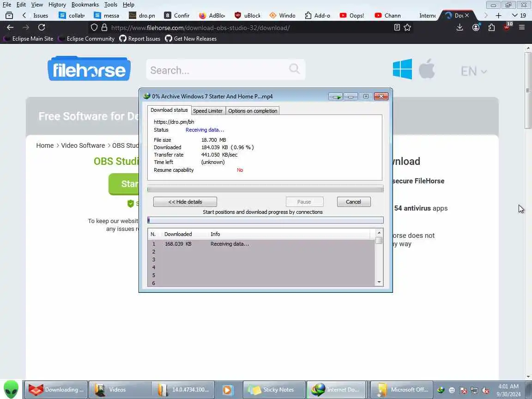The width and height of the screenshot is (532, 399).
Task: Click the URL address bar
Action: coord(249,28)
